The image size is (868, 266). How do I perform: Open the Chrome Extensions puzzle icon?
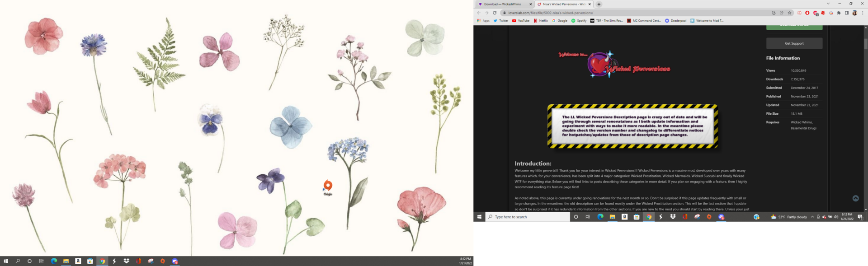click(839, 13)
